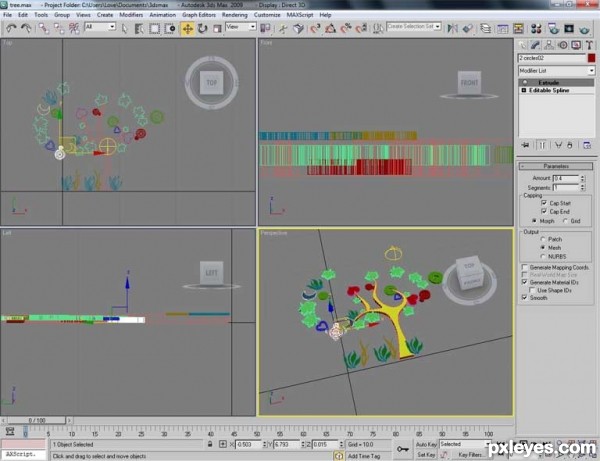The image size is (600, 461).
Task: Toggle the Percent Snap icon
Action: [346, 29]
